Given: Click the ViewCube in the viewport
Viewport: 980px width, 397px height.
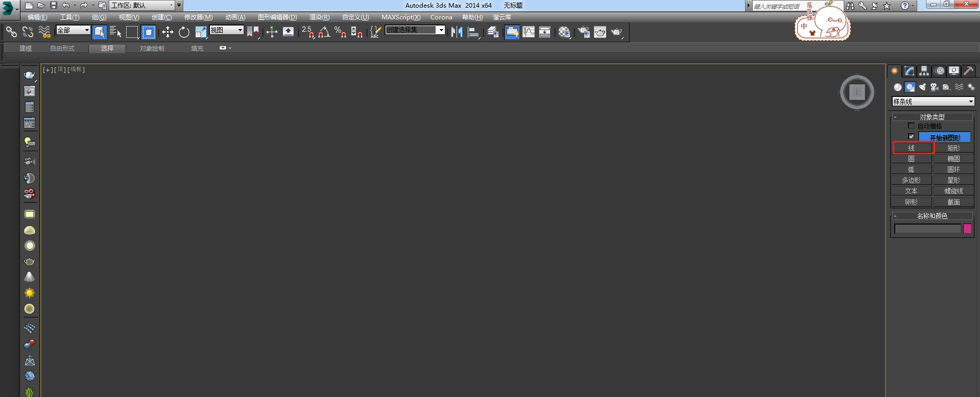Looking at the screenshot, I should (x=857, y=92).
